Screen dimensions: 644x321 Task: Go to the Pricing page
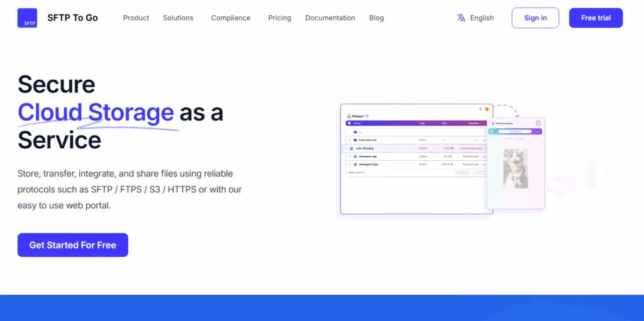(x=280, y=18)
